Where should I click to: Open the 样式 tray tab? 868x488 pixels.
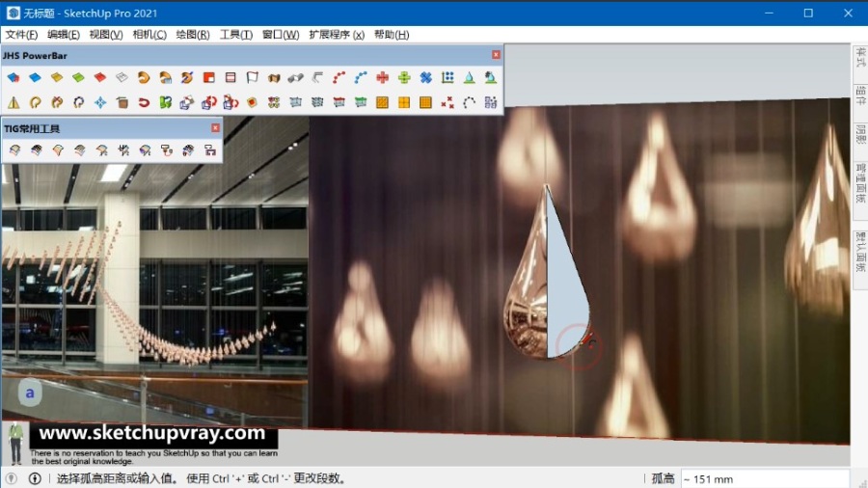[860, 57]
